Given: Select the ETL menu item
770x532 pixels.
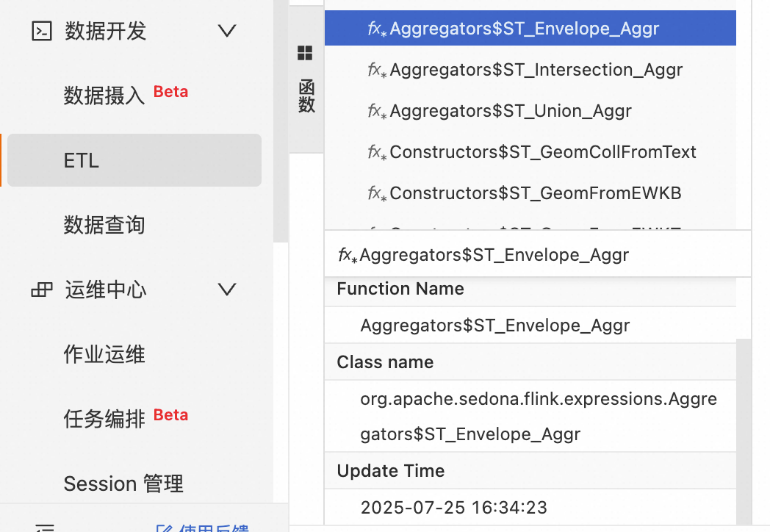Looking at the screenshot, I should (134, 160).
